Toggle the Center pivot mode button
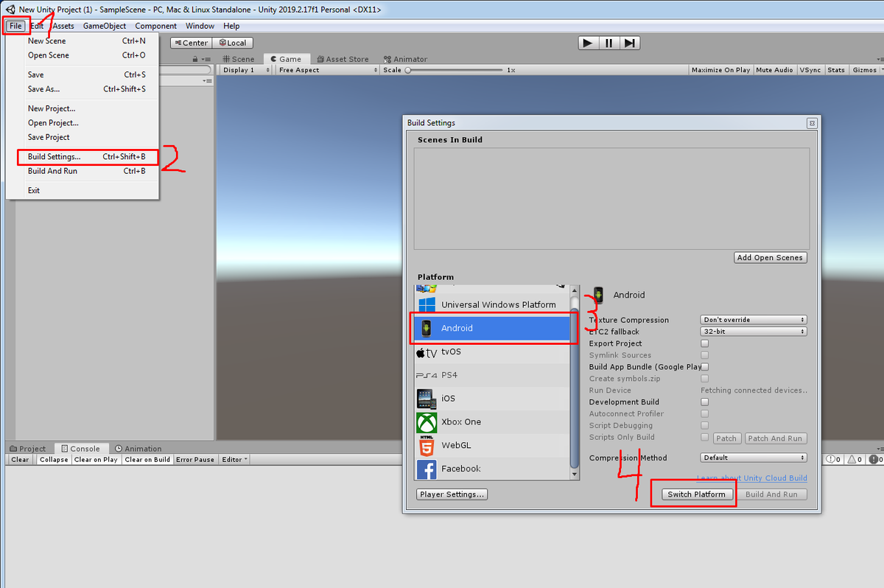Screen dimensions: 884x588 pos(192,43)
